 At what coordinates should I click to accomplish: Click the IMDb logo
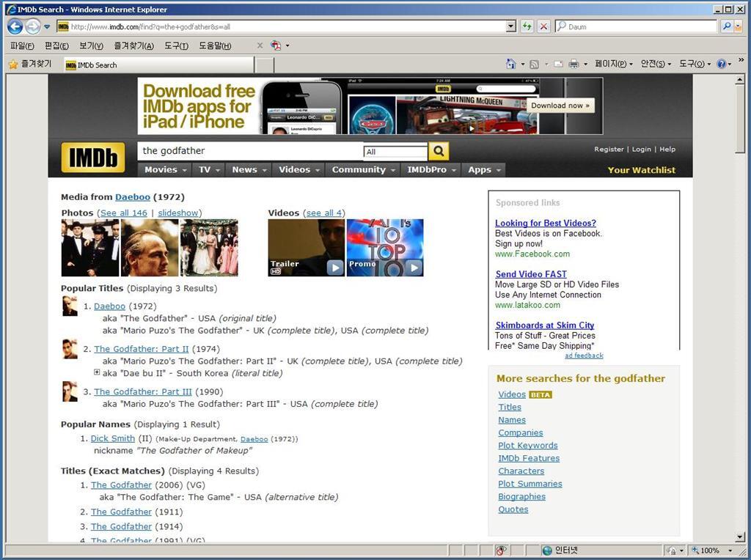[92, 157]
